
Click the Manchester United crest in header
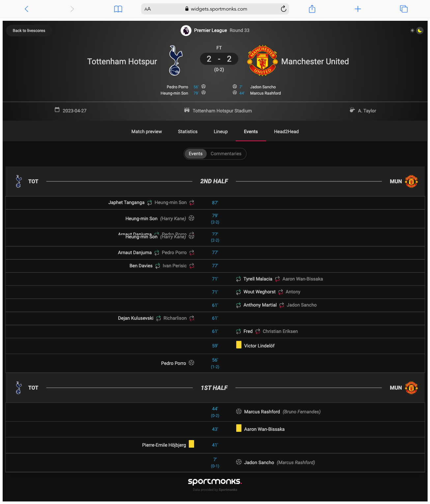(x=262, y=61)
